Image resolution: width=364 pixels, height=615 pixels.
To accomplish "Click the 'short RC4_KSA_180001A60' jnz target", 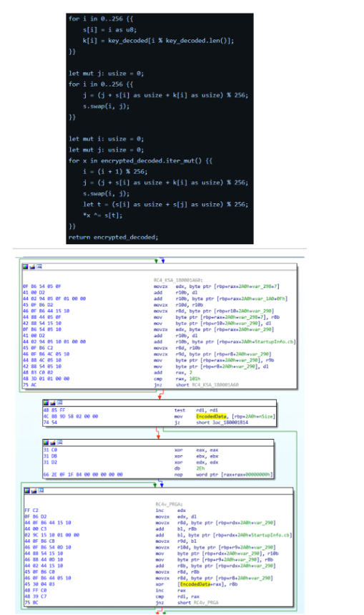I will pos(207,384).
